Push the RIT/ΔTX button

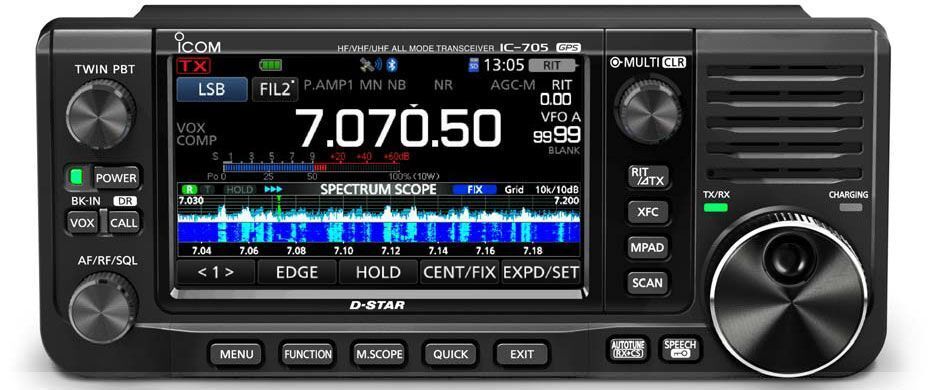[648, 176]
